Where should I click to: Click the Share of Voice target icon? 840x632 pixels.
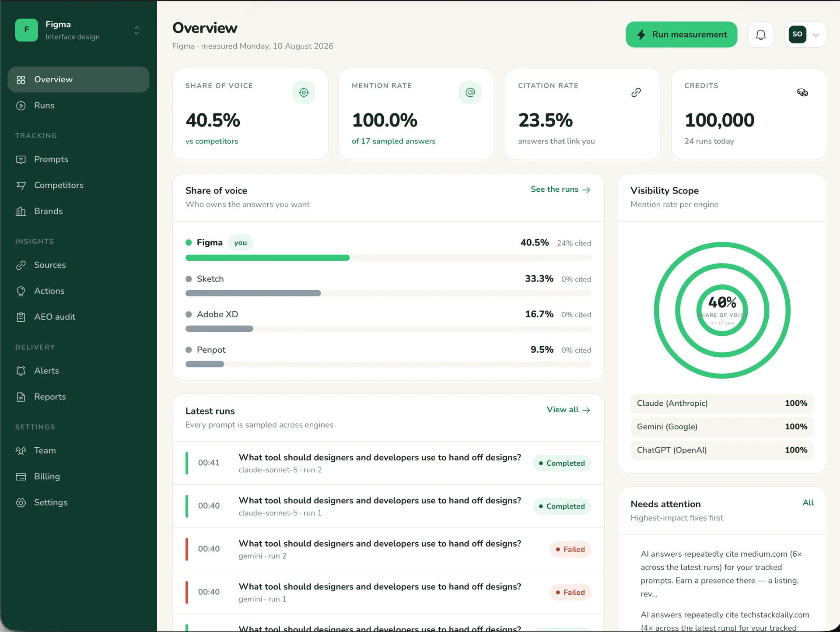click(x=304, y=92)
